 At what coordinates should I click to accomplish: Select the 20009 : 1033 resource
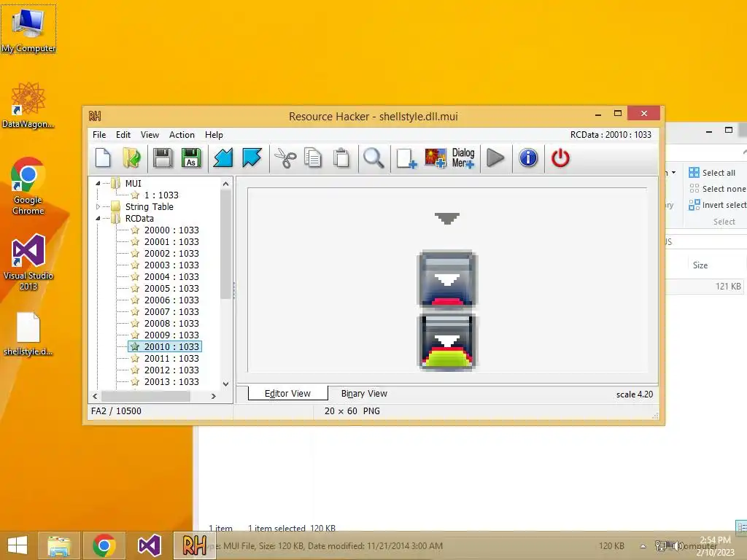click(x=171, y=335)
